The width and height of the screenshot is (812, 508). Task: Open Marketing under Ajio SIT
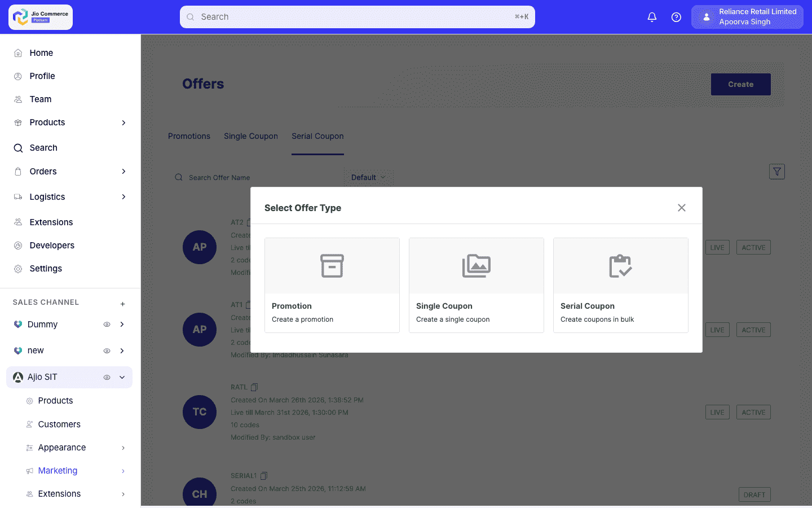pyautogui.click(x=58, y=470)
